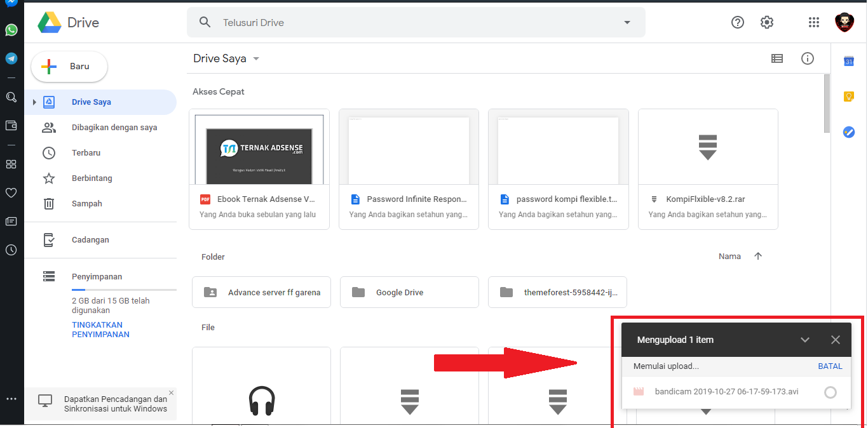Viewport: 868px width, 428px height.
Task: Open Google Keep side panel icon
Action: (848, 97)
